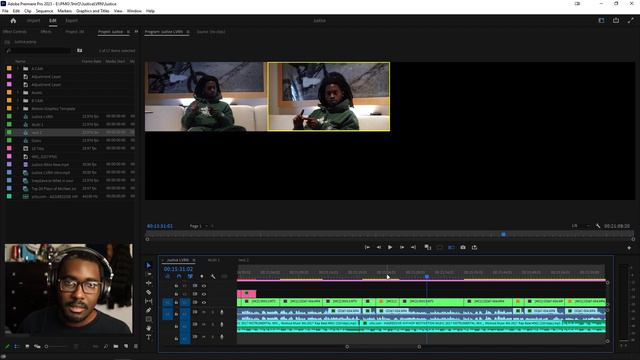Select the Slip tool

149,301
